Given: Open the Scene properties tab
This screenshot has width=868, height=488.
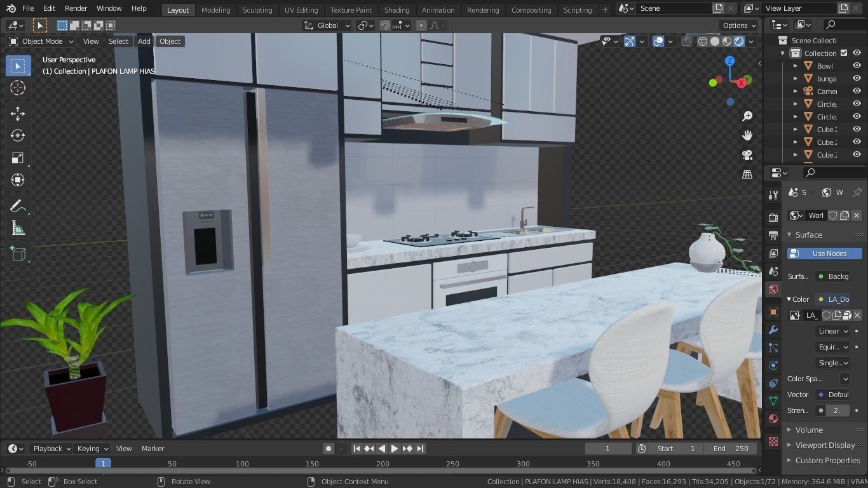Looking at the screenshot, I should click(x=773, y=271).
